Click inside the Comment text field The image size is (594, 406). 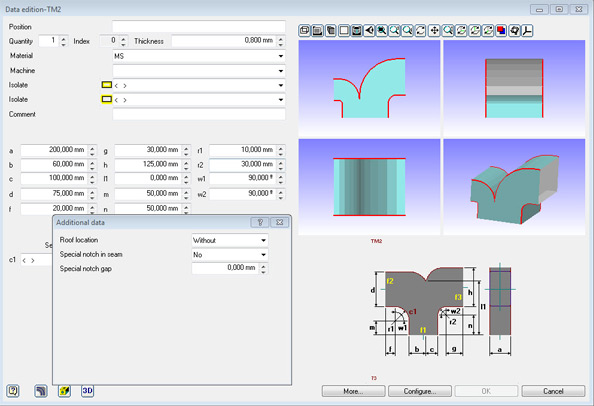[199, 114]
